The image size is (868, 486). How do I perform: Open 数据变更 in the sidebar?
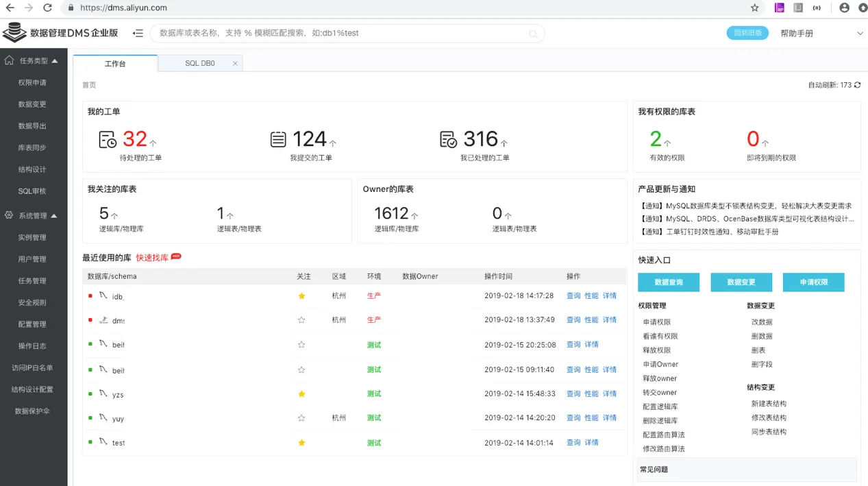click(x=32, y=104)
